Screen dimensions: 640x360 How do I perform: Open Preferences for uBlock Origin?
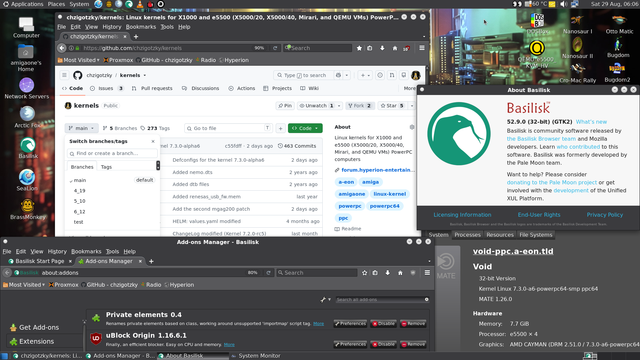350,344
